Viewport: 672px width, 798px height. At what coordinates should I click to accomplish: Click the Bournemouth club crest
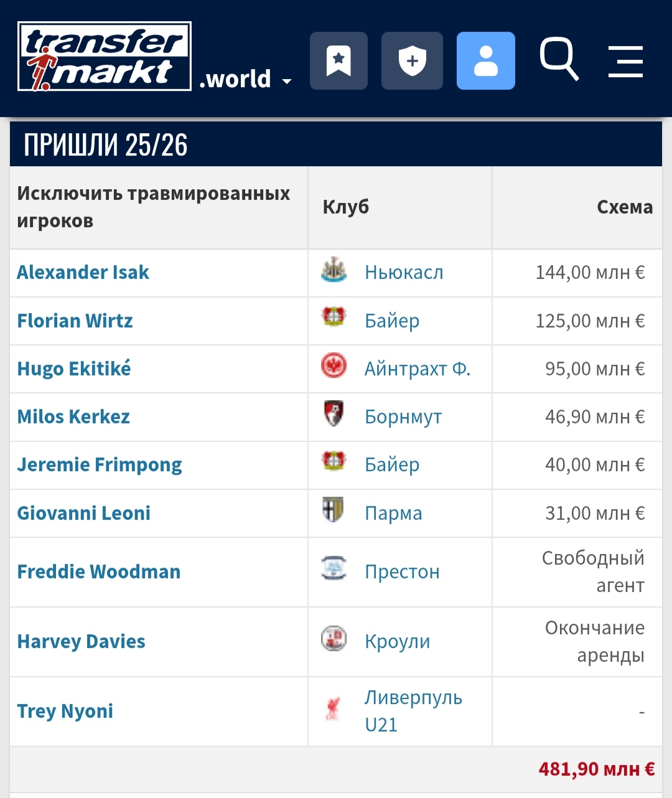click(334, 414)
